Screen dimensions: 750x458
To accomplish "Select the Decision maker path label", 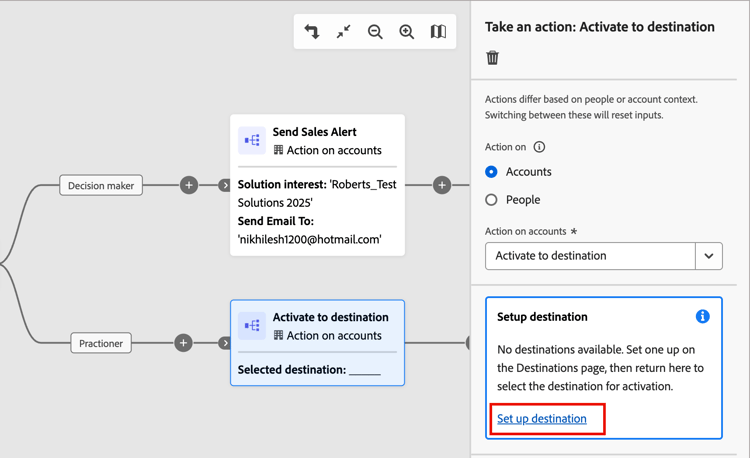I will pyautogui.click(x=101, y=185).
